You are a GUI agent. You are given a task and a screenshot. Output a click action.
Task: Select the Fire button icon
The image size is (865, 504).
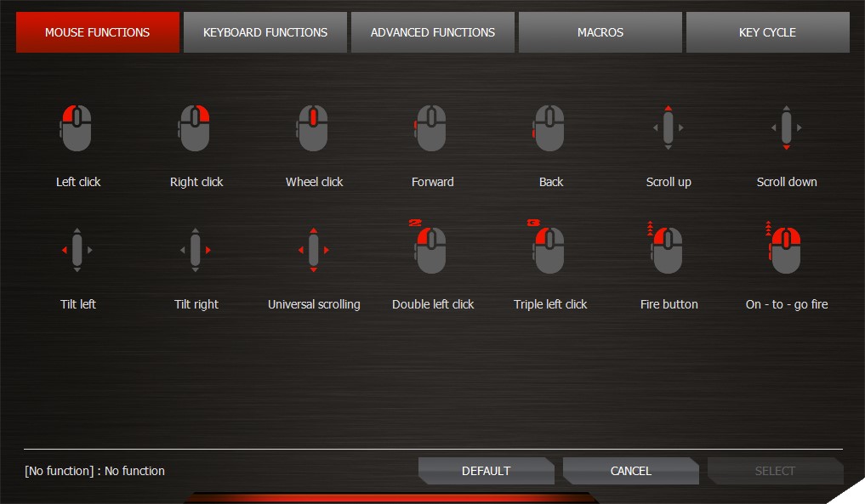[669, 249]
